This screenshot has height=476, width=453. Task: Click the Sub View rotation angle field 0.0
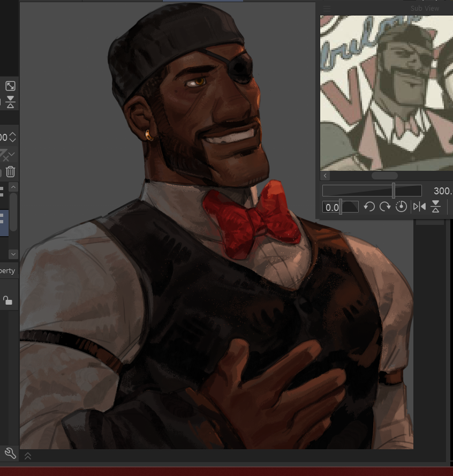[332, 207]
